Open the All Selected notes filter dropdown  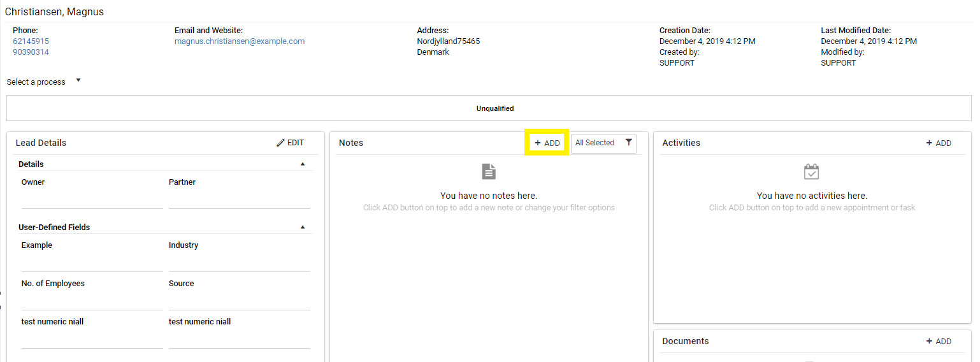pyautogui.click(x=603, y=143)
